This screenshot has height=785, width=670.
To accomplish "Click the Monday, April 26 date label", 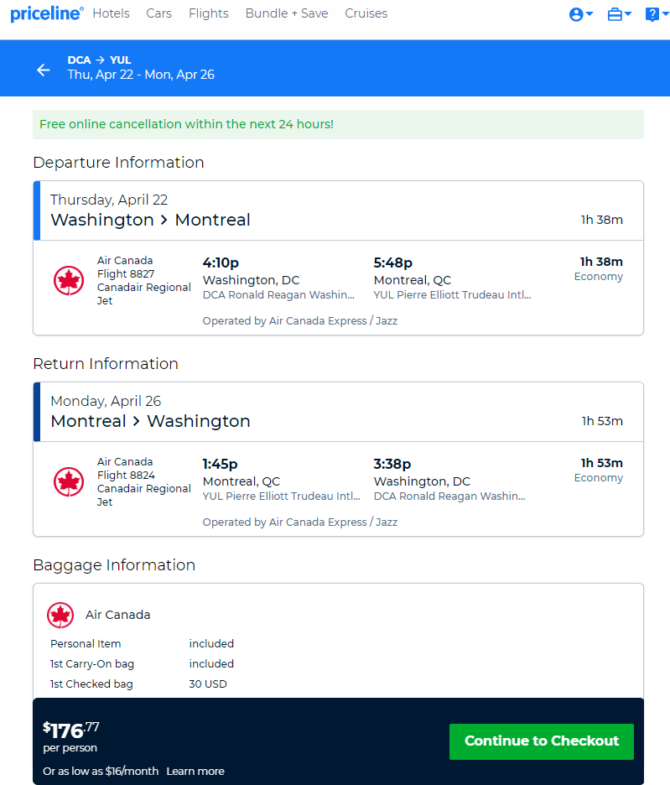I will 106,401.
